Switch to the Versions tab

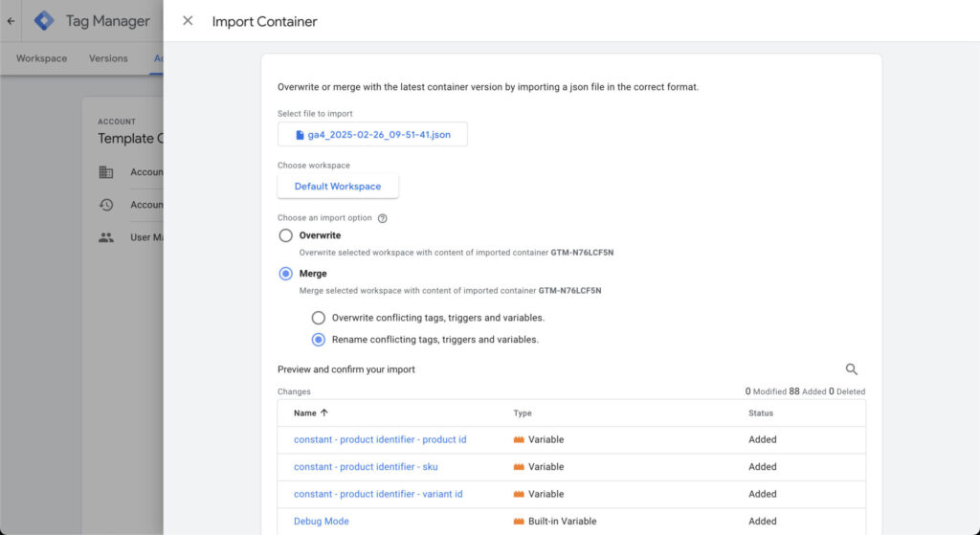pyautogui.click(x=108, y=58)
